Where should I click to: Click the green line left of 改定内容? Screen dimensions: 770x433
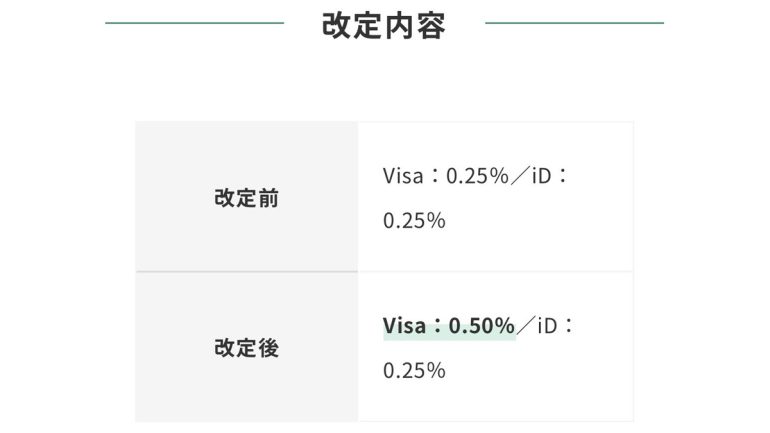pos(194,22)
